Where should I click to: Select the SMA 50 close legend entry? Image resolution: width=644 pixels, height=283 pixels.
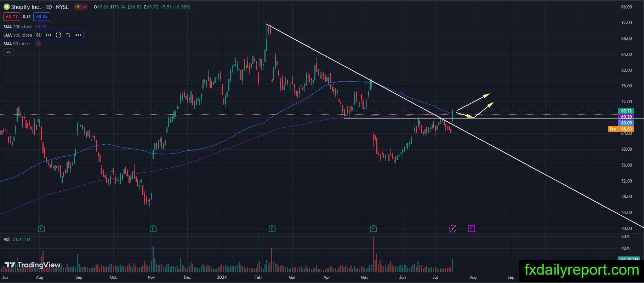pos(17,44)
